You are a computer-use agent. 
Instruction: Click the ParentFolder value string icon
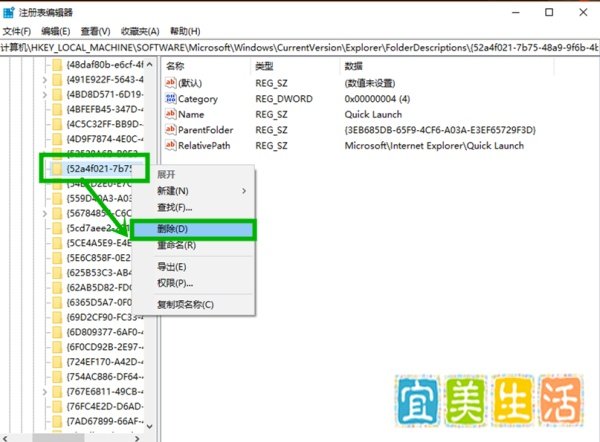(x=170, y=130)
